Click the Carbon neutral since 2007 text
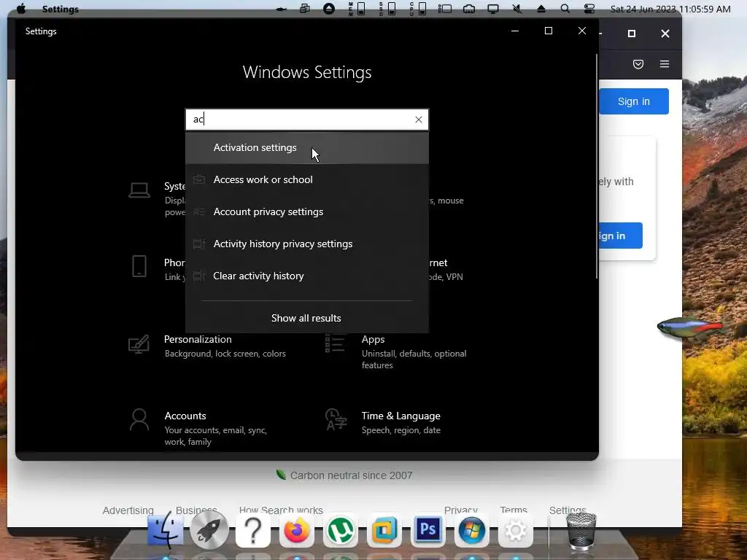Viewport: 747px width, 560px height. [351, 475]
